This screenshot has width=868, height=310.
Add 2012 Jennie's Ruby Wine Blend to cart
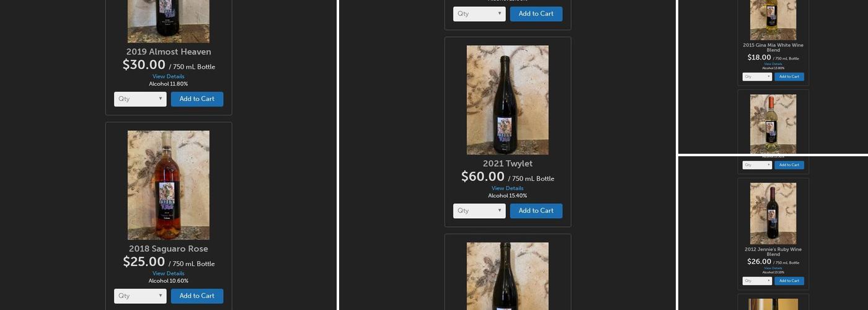[x=789, y=281]
